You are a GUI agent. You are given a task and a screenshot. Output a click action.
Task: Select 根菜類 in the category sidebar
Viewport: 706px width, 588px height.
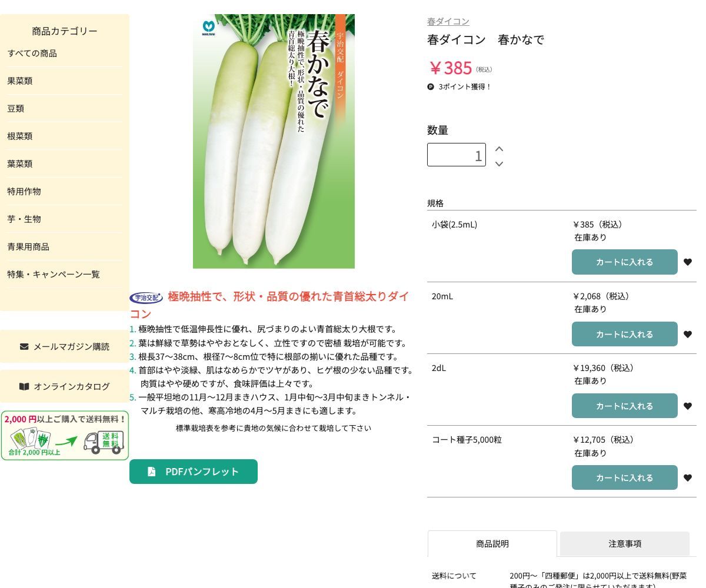pos(19,136)
